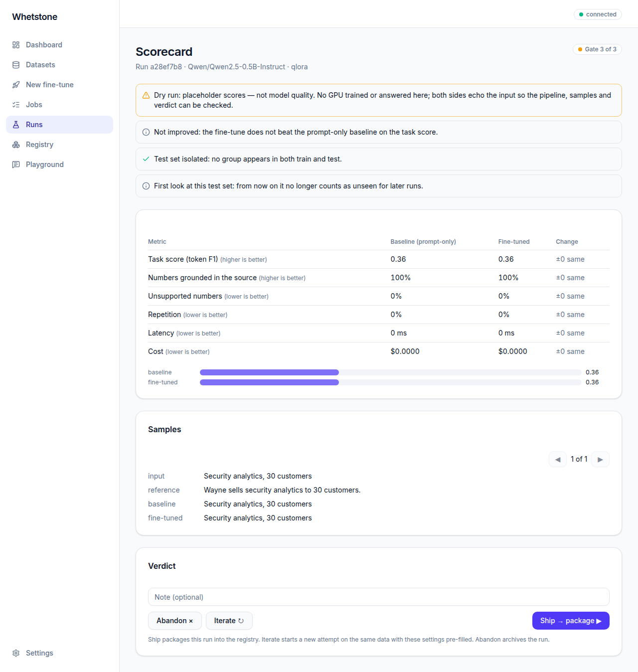Click the fine-tuned score progress bar
This screenshot has height=672, width=638.
click(390, 382)
